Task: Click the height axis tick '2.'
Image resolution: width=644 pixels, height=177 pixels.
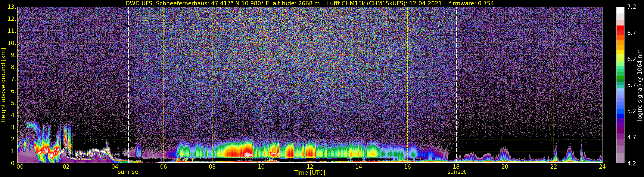Action: [x=13, y=139]
